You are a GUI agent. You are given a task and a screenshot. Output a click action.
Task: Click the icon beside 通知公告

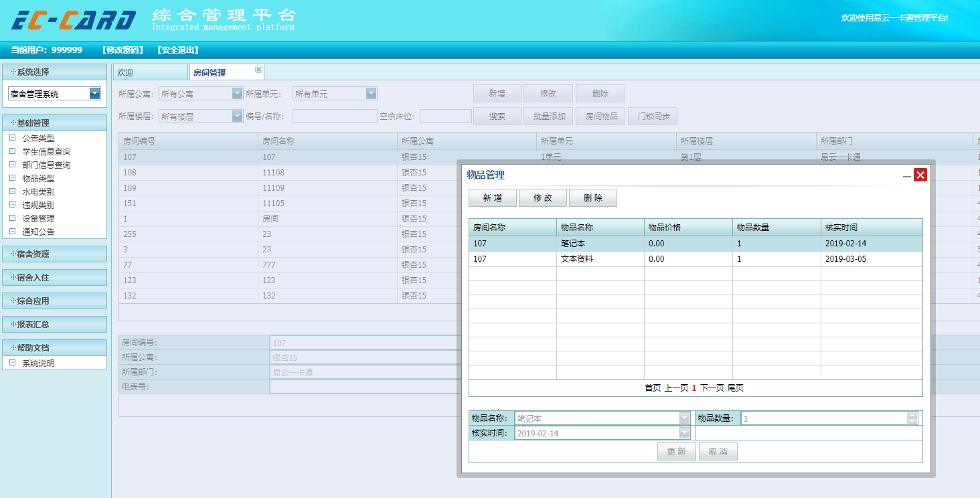pyautogui.click(x=12, y=232)
